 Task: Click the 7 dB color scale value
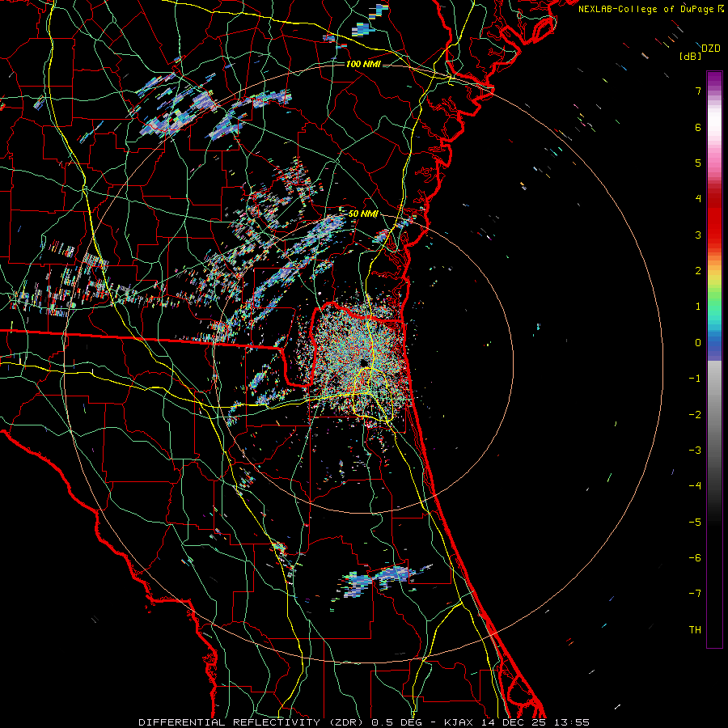698,91
